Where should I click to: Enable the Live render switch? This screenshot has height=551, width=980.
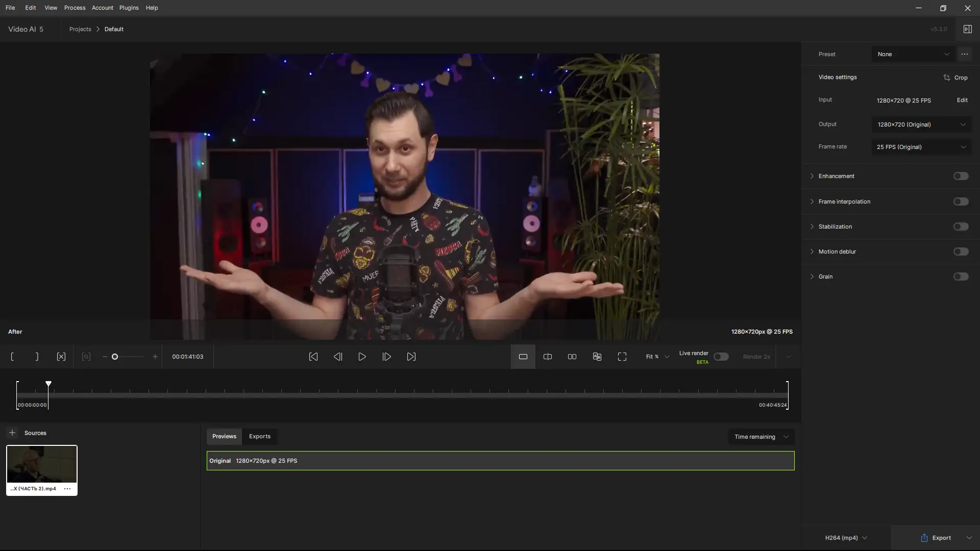(x=721, y=357)
